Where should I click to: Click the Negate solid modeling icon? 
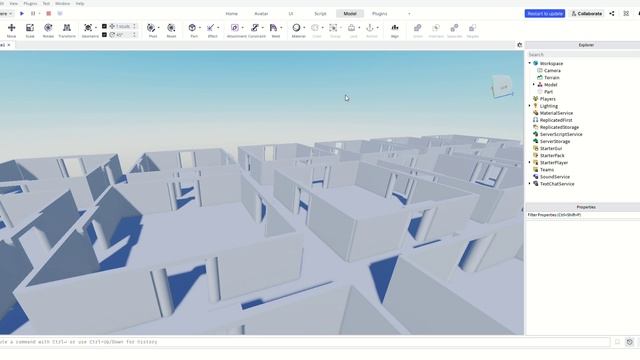coord(473,28)
